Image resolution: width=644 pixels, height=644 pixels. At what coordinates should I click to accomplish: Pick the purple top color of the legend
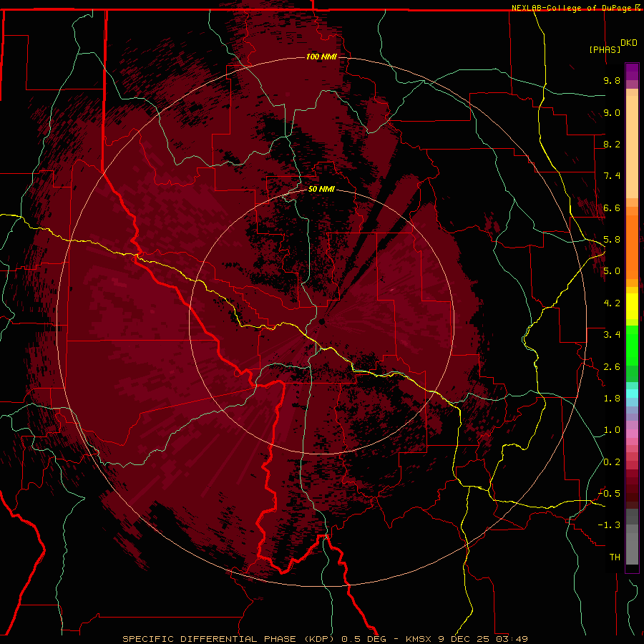tap(632, 72)
